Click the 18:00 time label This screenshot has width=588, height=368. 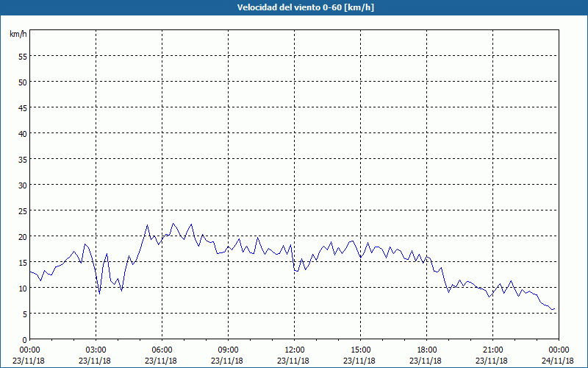tap(426, 350)
